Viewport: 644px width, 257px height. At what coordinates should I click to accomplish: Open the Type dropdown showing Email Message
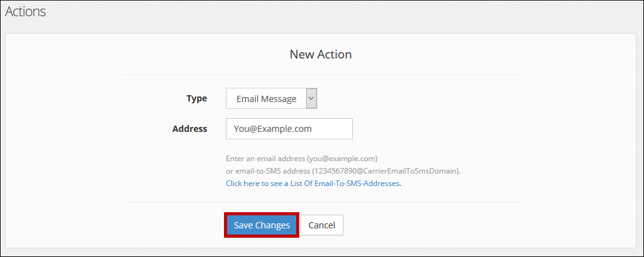coord(271,98)
